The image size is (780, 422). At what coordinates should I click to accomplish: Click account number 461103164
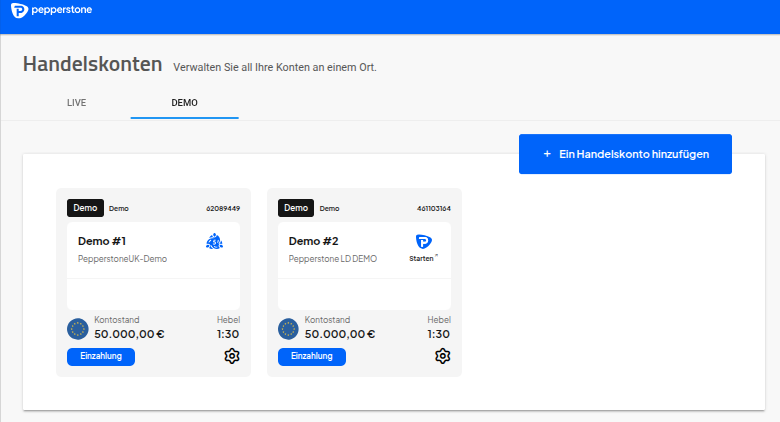pyautogui.click(x=433, y=209)
